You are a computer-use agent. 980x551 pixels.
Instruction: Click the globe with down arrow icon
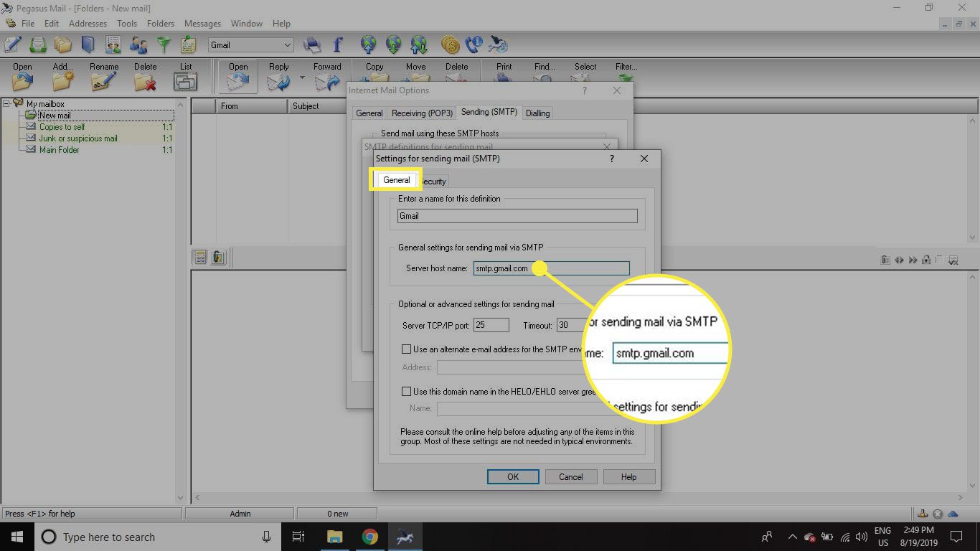394,44
